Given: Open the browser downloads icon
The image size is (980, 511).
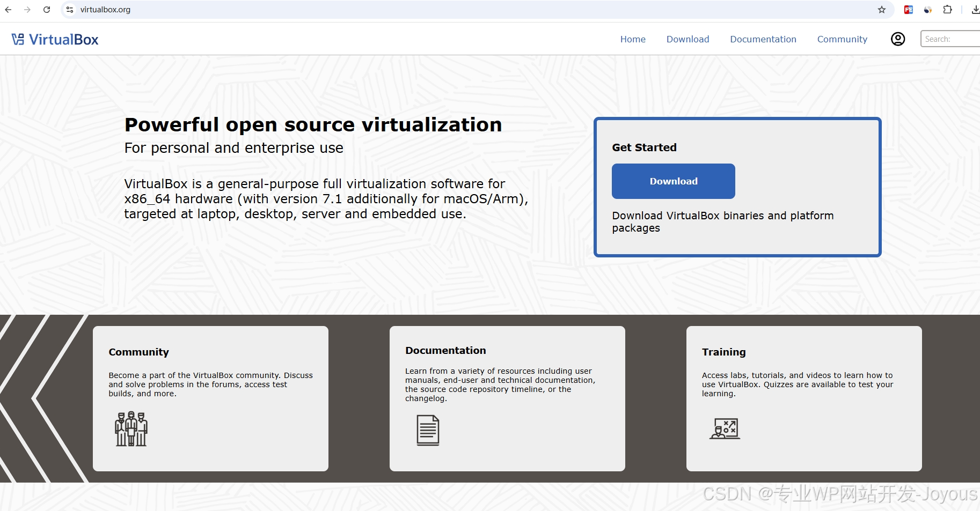Looking at the screenshot, I should [975, 10].
